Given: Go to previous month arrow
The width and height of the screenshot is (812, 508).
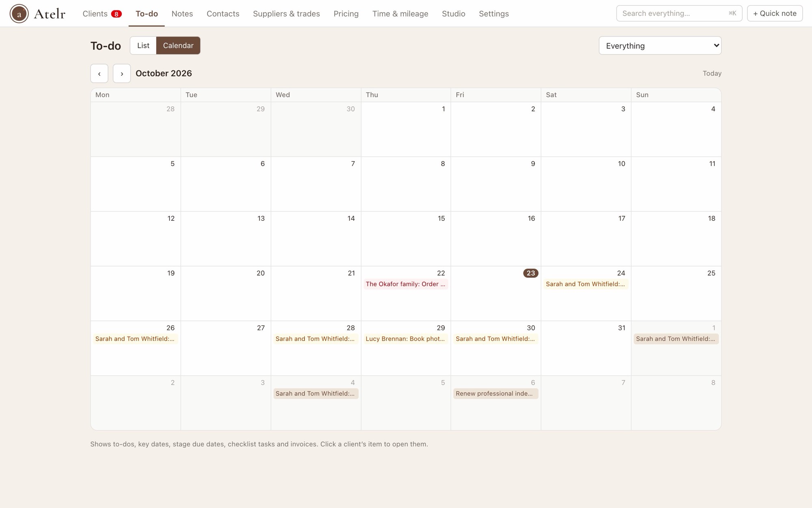Looking at the screenshot, I should [99, 74].
